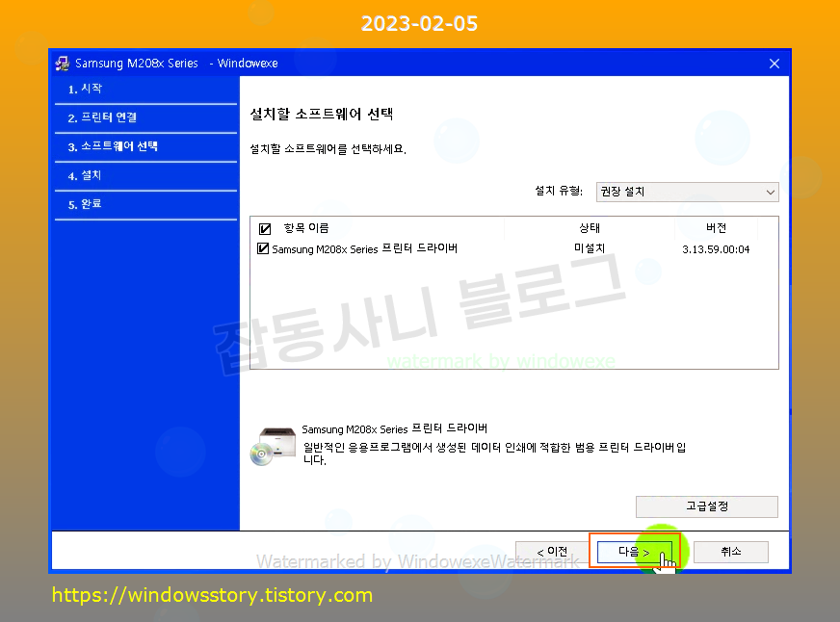Image resolution: width=840 pixels, height=622 pixels.
Task: Close the Samsung M208x Series installer window
Action: pos(774,64)
